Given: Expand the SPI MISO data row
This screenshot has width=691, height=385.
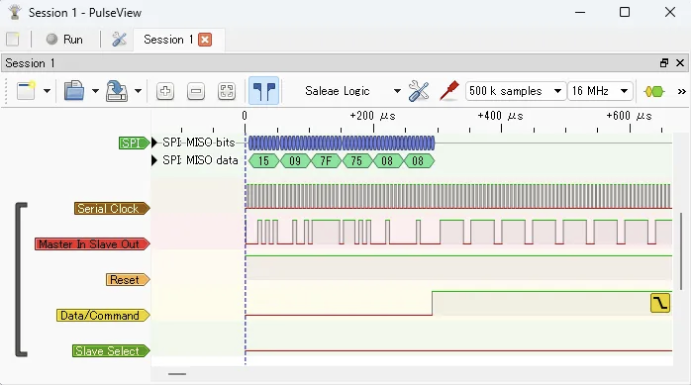Looking at the screenshot, I should click(x=154, y=160).
